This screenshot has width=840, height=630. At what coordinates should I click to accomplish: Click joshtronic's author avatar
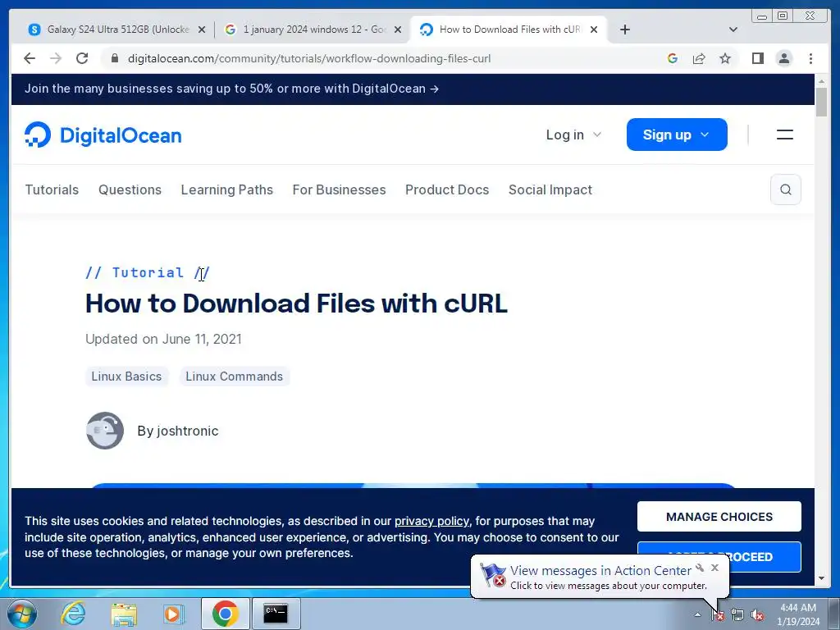[105, 431]
